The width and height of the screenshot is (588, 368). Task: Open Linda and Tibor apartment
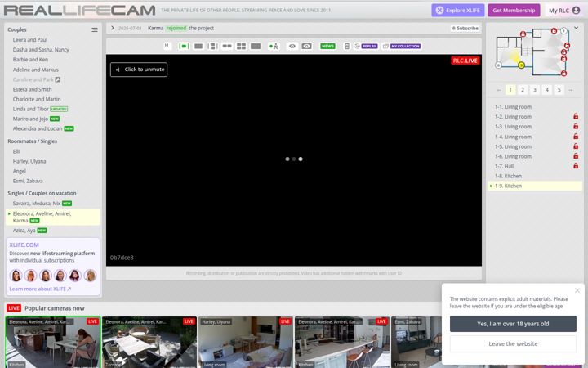tap(31, 109)
